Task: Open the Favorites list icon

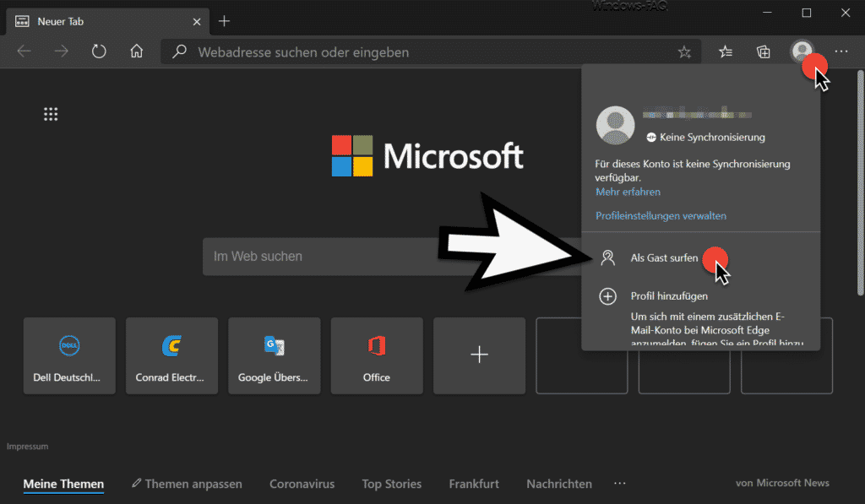Action: pyautogui.click(x=726, y=51)
